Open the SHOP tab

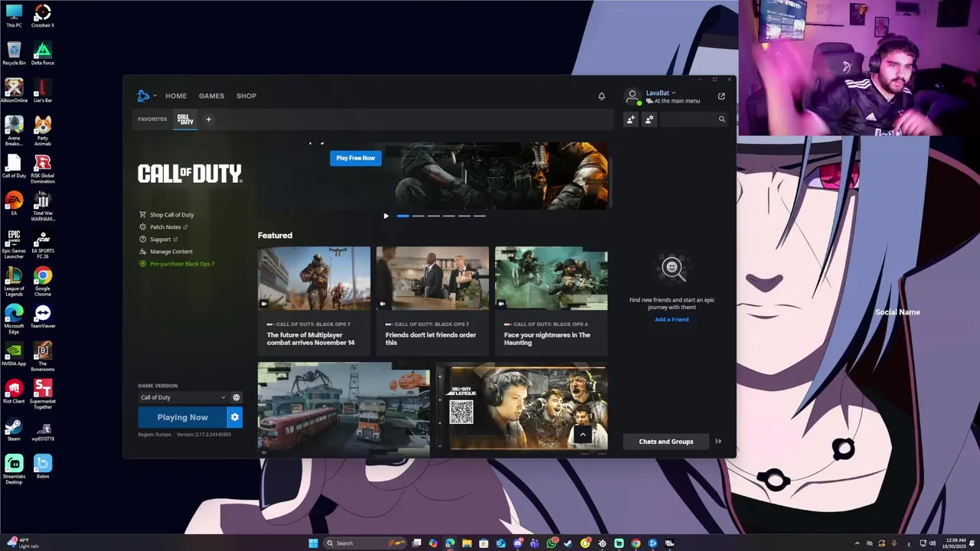(x=247, y=96)
